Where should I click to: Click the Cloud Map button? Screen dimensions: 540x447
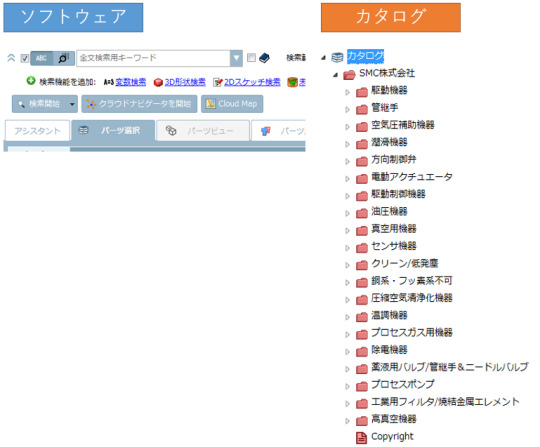pos(232,104)
